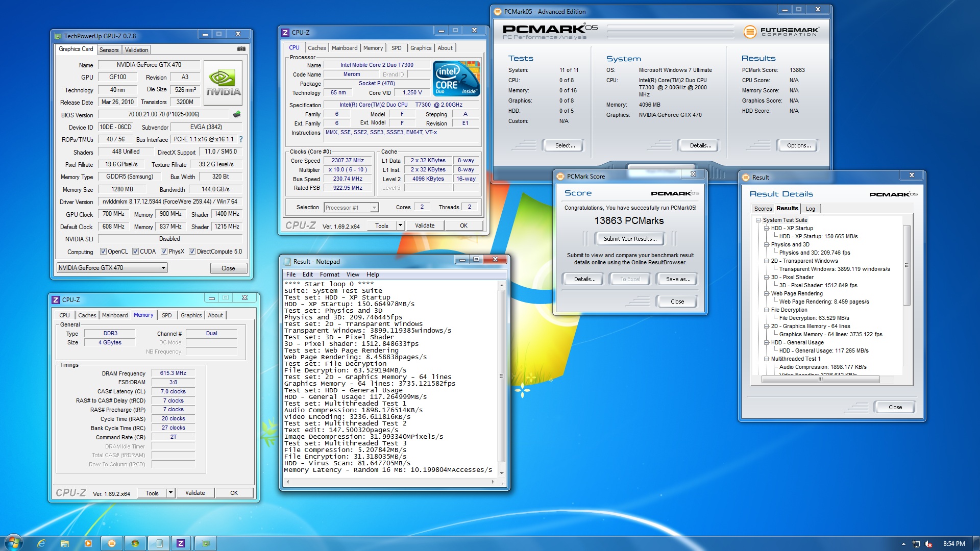Click the Result Details vertical scrollbar
This screenshot has width=980, height=551.
pos(906,265)
